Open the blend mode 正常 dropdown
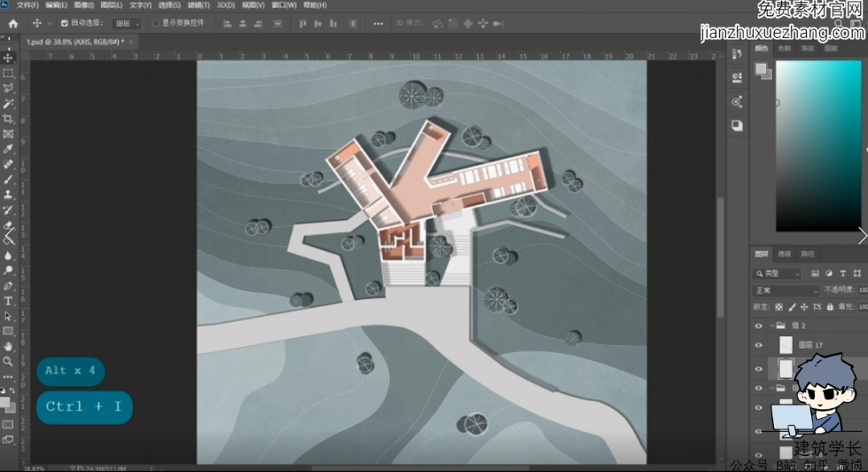This screenshot has height=472, width=868. (785, 290)
